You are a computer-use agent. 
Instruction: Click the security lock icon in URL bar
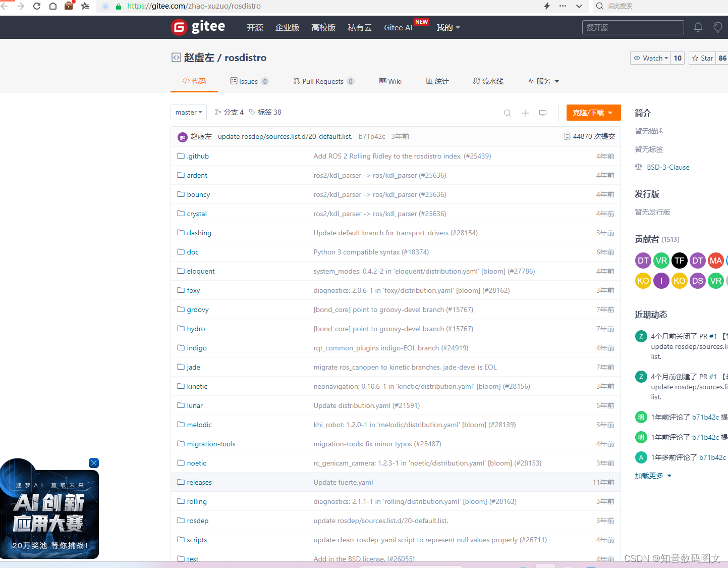[119, 6]
